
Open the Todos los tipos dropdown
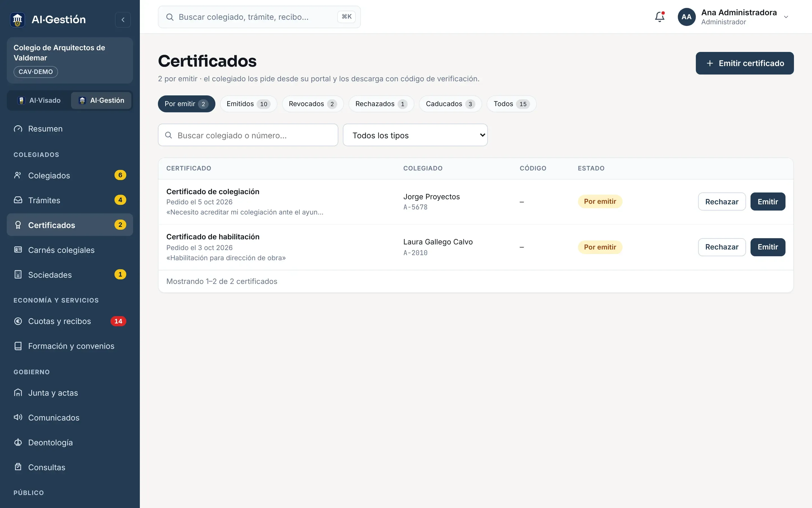tap(415, 135)
